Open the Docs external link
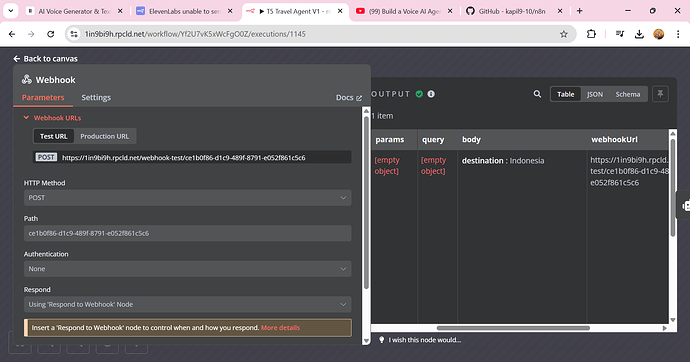This screenshot has height=362, width=690. [x=349, y=98]
